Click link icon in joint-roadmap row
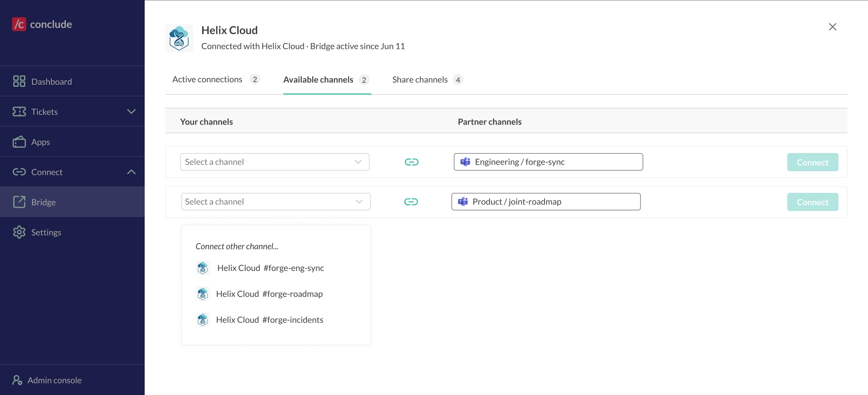The width and height of the screenshot is (868, 395). point(411,202)
